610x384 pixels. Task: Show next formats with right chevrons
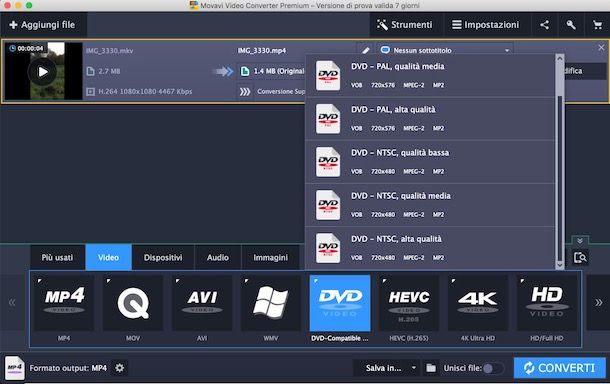(x=598, y=303)
